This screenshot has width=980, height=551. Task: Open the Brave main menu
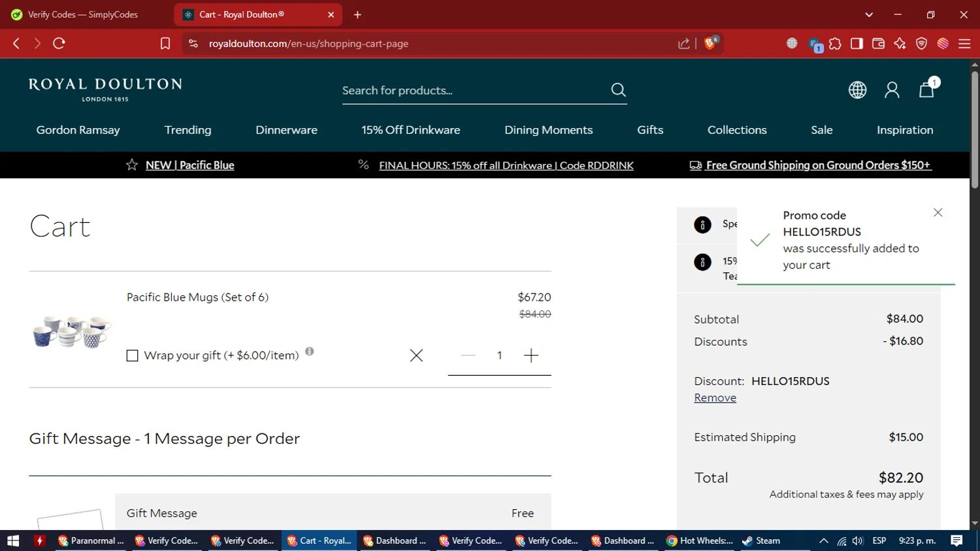[x=964, y=43]
